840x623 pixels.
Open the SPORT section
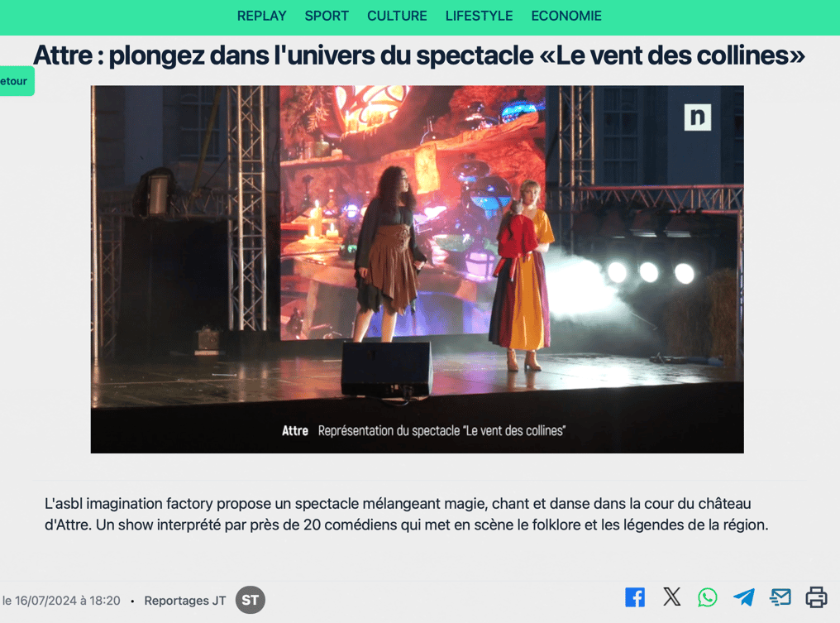click(327, 16)
